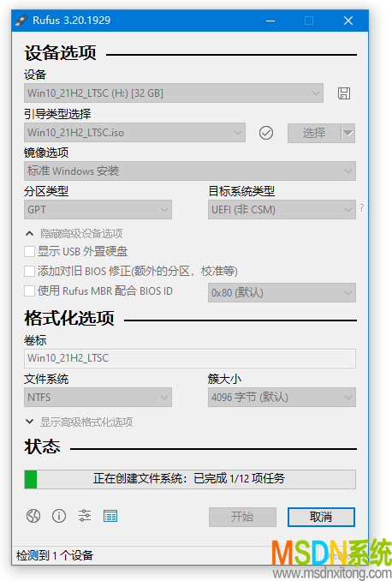
Task: Open application settings sliders icon
Action: tap(85, 516)
